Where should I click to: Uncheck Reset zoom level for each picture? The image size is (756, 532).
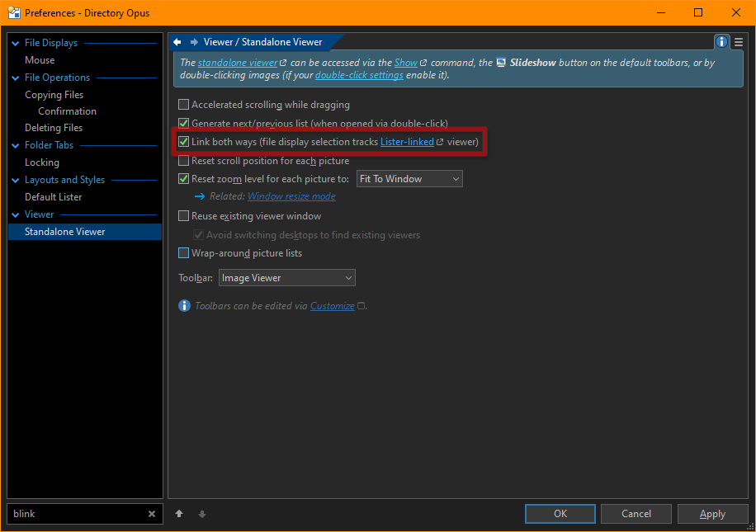tap(184, 179)
